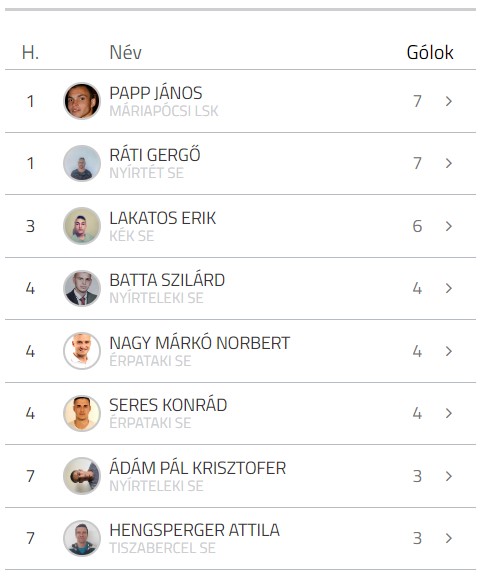This screenshot has height=580, width=480.
Task: Click Máriapócsi LSK team name
Action: click(164, 111)
